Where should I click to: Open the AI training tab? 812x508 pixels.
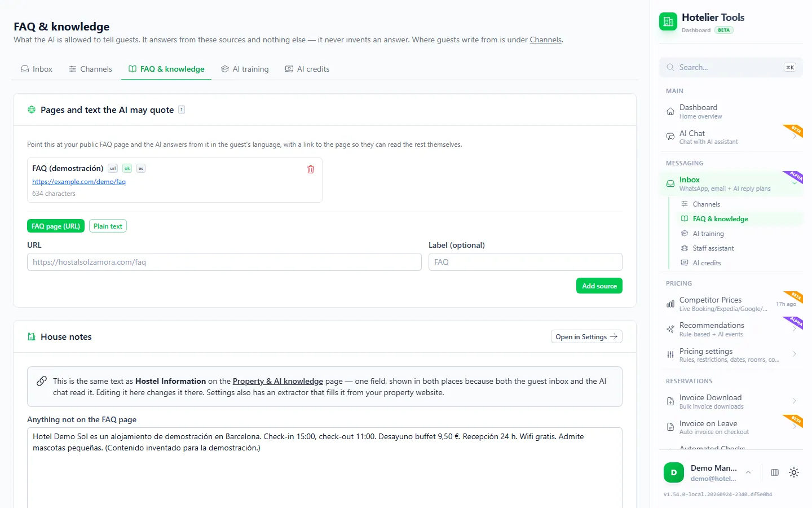click(x=245, y=69)
